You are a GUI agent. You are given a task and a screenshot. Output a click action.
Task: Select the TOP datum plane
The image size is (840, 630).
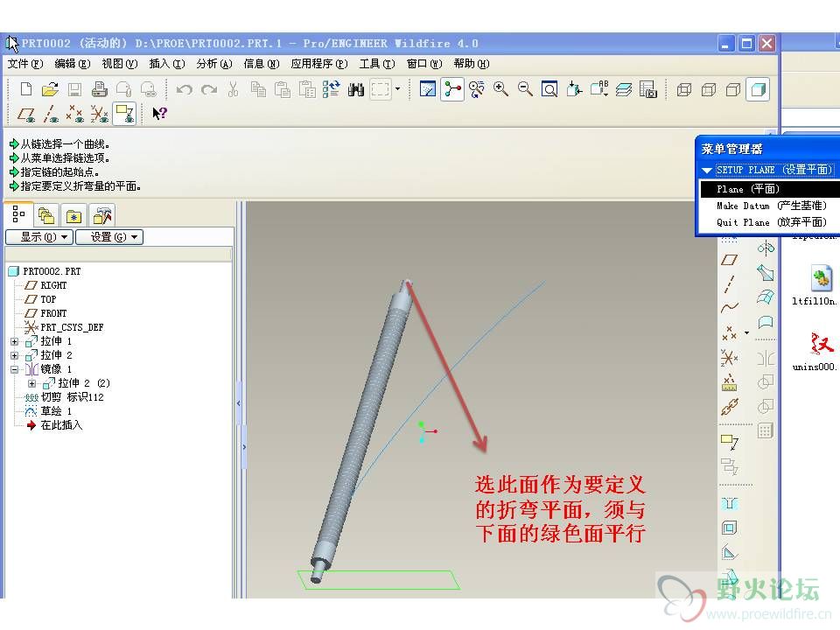pyautogui.click(x=41, y=299)
